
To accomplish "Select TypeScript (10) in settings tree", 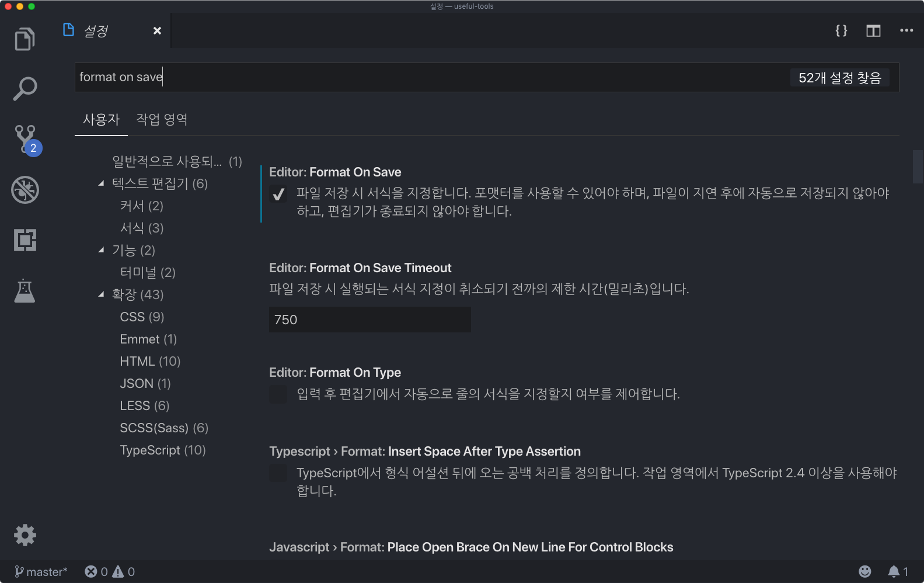I will pos(163,450).
